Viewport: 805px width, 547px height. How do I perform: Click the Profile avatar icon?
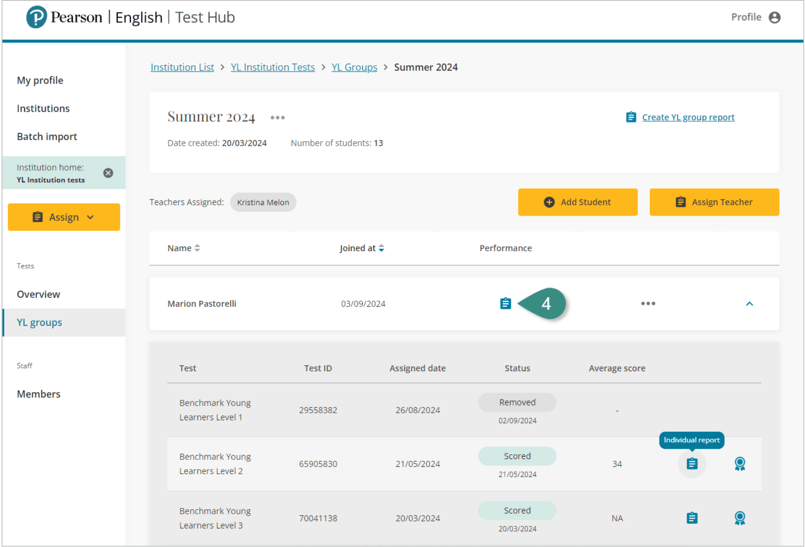point(774,17)
